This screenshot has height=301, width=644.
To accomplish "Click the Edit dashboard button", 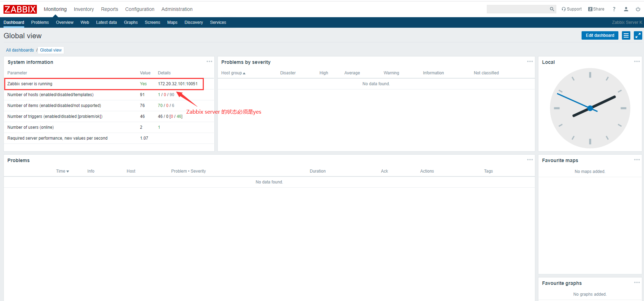I will pyautogui.click(x=600, y=35).
